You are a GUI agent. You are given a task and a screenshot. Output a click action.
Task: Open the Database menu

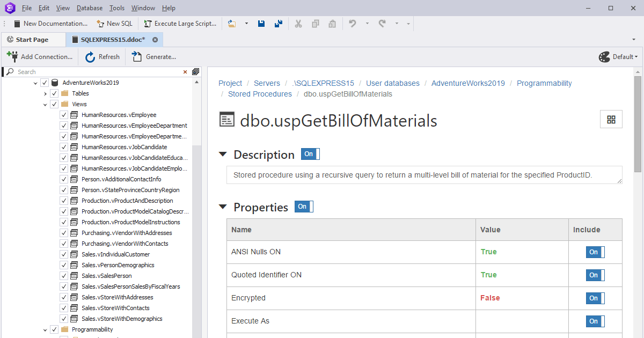click(89, 8)
